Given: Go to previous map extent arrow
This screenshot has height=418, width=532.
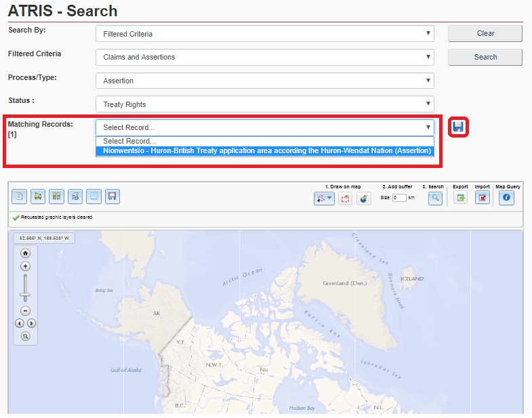Looking at the screenshot, I should 20,323.
